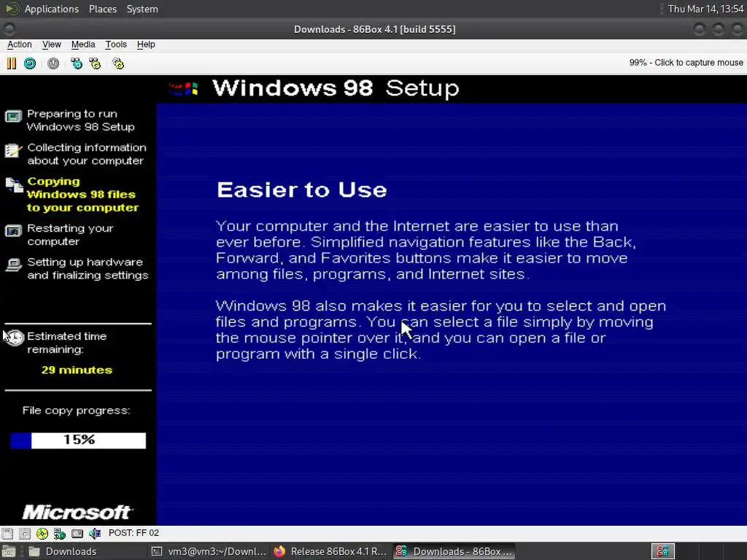The width and height of the screenshot is (747, 560).
Task: Open the Help menu
Action: 146,44
